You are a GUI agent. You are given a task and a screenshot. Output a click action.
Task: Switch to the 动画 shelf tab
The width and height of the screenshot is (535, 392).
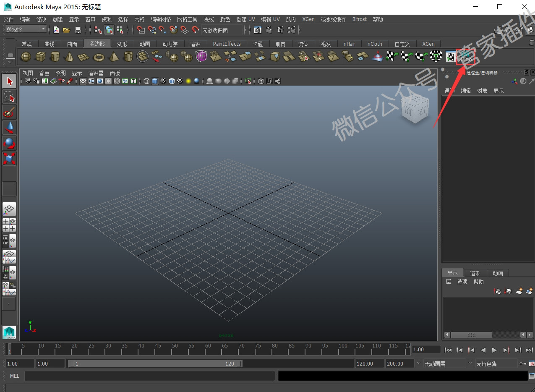(145, 44)
